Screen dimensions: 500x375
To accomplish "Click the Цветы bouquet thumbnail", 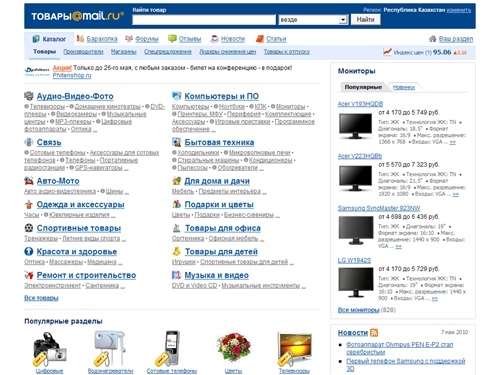I will point(233,349).
